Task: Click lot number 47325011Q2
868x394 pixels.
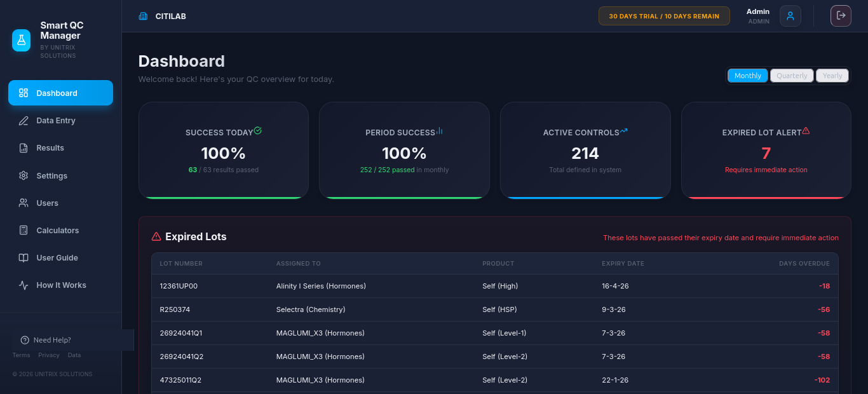Action: tap(180, 380)
